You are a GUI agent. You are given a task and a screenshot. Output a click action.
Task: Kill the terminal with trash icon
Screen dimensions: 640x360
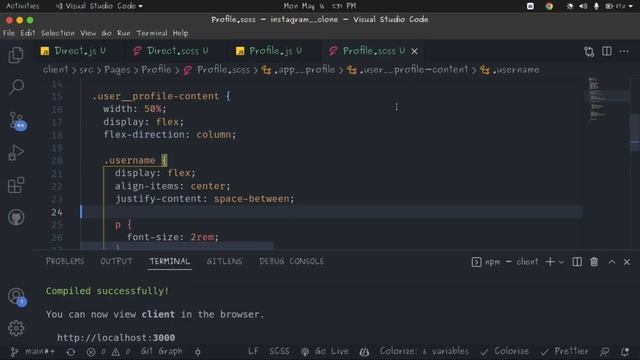tap(594, 262)
